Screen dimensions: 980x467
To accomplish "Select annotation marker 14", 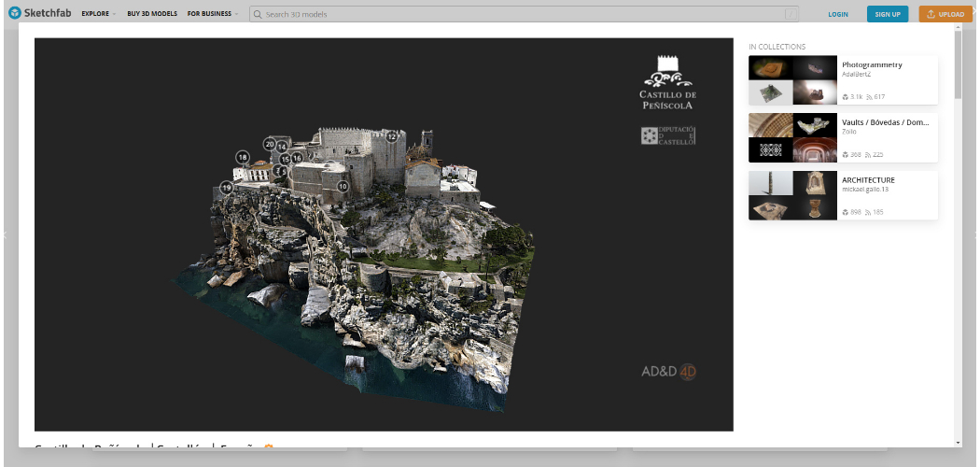I will (282, 147).
